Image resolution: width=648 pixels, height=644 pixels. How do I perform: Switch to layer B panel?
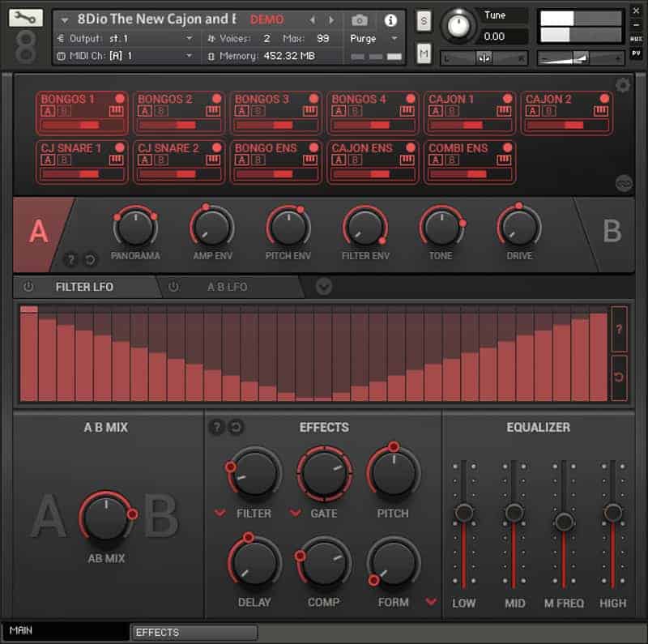pyautogui.click(x=612, y=231)
